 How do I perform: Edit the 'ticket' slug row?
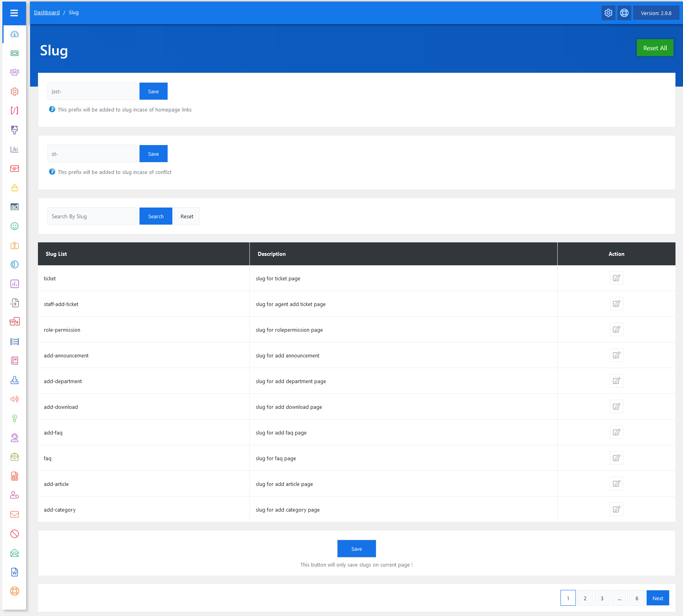point(616,278)
